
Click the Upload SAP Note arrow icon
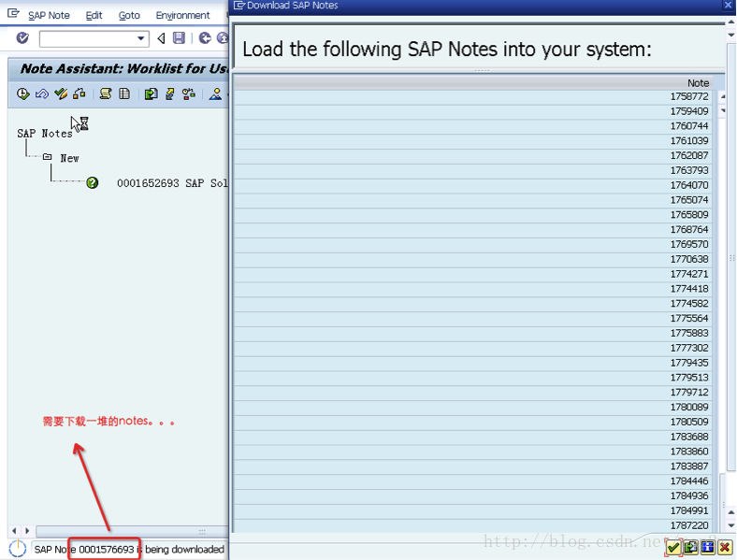(x=169, y=94)
